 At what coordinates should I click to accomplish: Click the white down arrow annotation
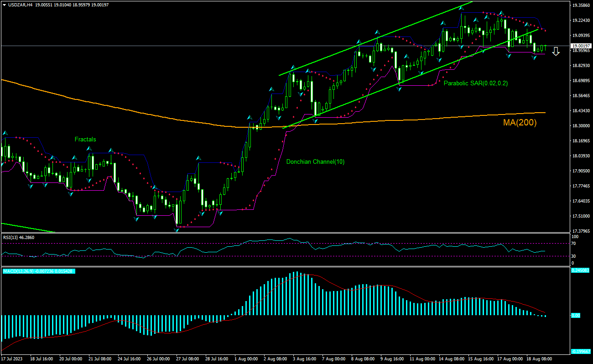[556, 52]
